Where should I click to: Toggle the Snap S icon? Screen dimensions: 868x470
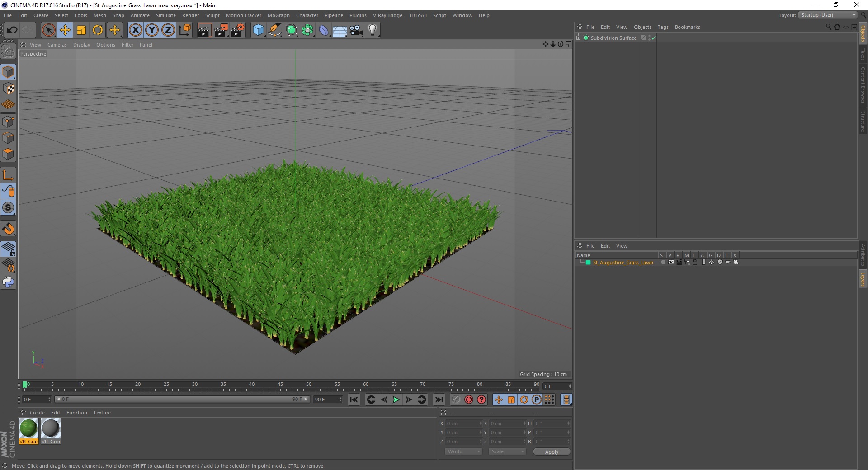[x=8, y=207]
